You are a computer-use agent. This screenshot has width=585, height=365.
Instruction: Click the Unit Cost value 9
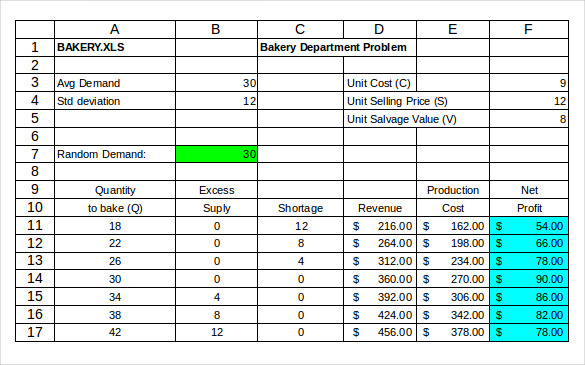[529, 83]
